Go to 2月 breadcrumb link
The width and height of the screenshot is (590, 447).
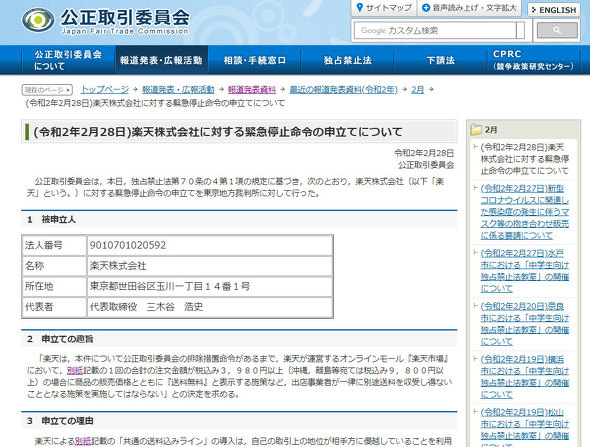[417, 90]
